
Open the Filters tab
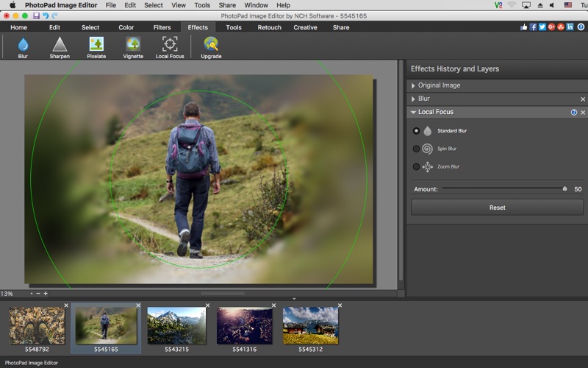click(162, 27)
